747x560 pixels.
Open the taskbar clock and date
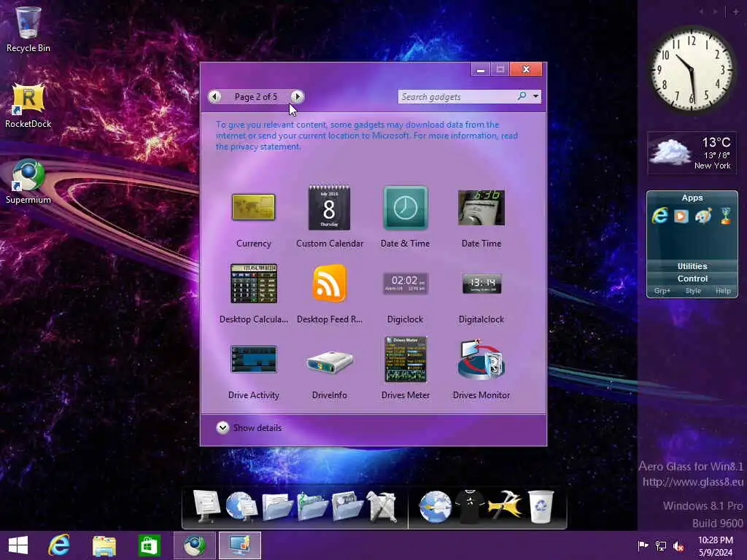point(715,545)
